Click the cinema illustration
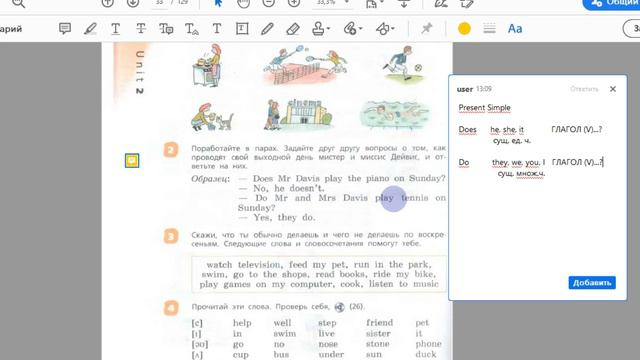Screen dimensions: 640x360 click(298, 114)
